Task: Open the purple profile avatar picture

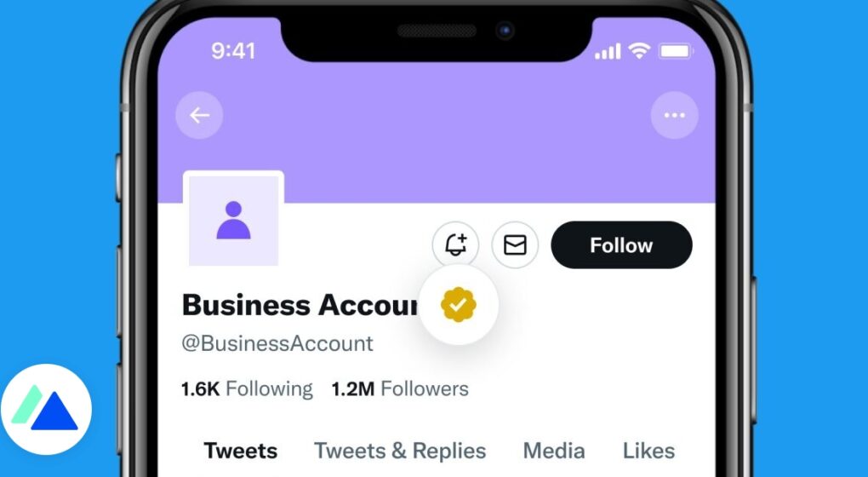Action: point(234,220)
